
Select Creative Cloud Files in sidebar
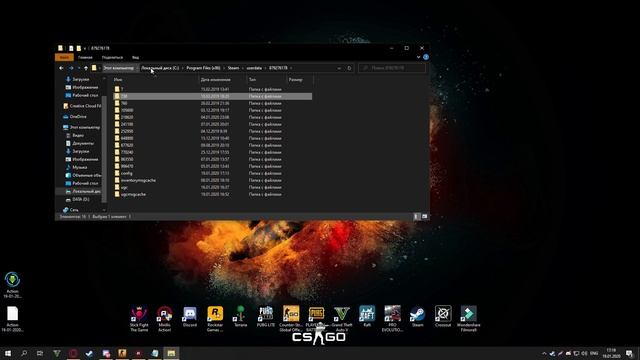pyautogui.click(x=82, y=106)
